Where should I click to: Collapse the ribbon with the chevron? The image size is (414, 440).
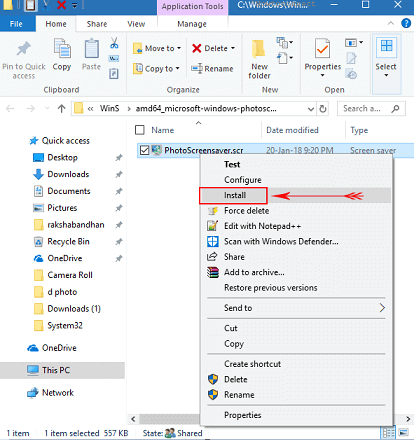(x=391, y=23)
